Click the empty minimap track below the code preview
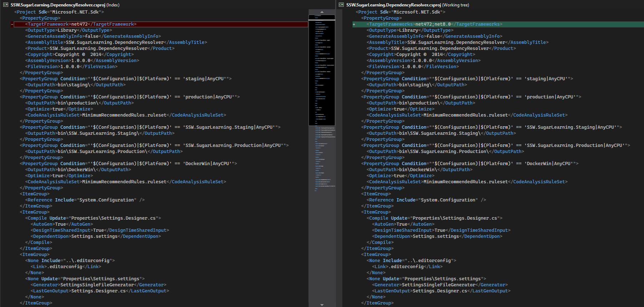This screenshot has height=307, width=644. 322,250
